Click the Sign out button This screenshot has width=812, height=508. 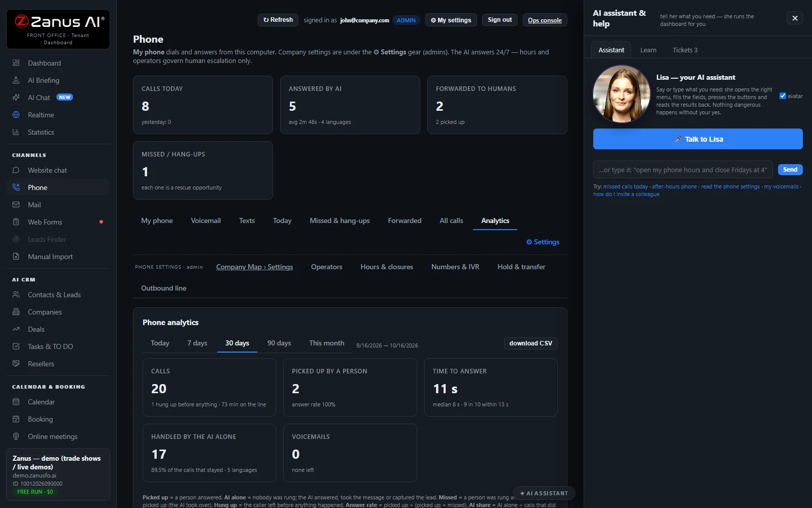click(x=500, y=20)
